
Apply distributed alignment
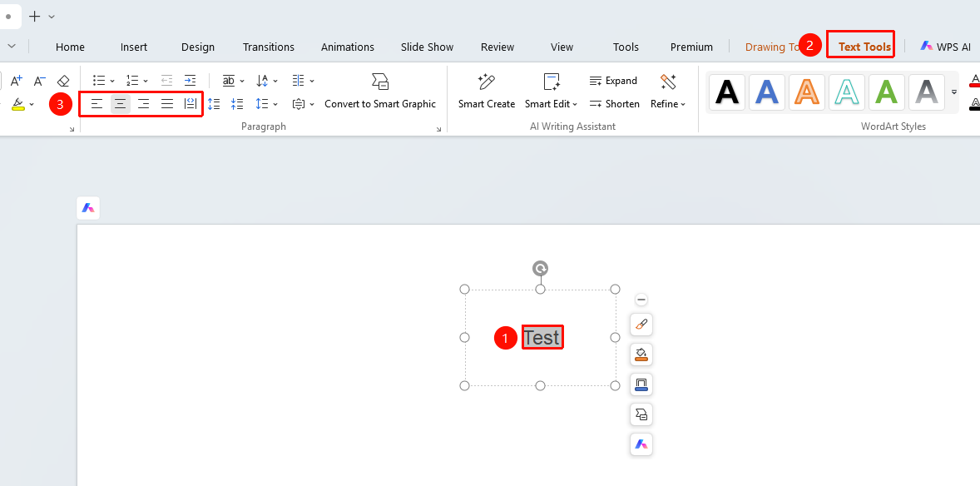click(191, 104)
